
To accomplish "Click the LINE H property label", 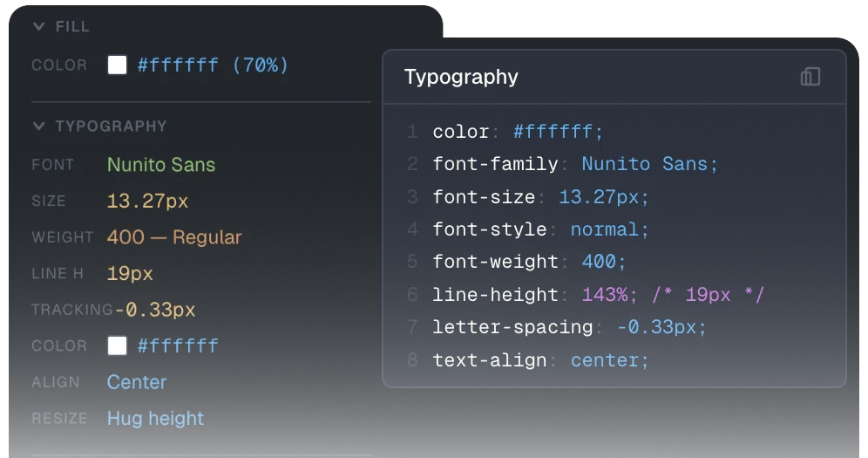I will point(58,274).
